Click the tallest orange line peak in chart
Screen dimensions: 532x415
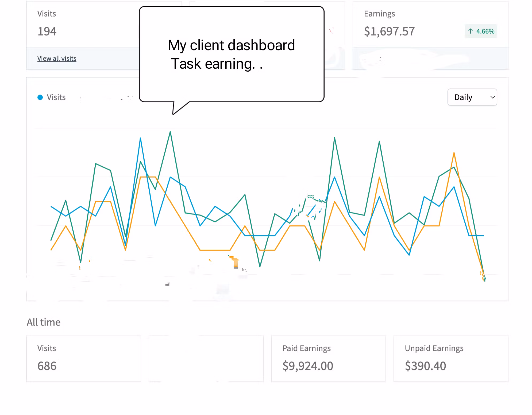[x=454, y=153]
